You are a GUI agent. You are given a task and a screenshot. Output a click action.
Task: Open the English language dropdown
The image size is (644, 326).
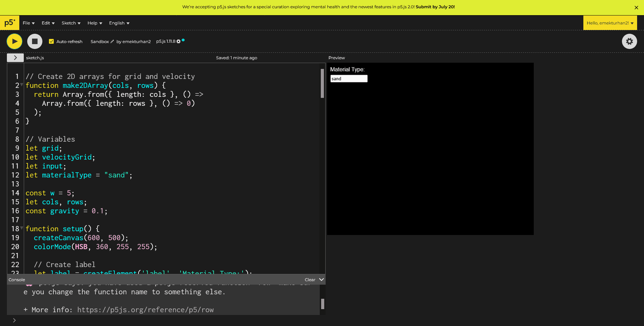point(119,23)
